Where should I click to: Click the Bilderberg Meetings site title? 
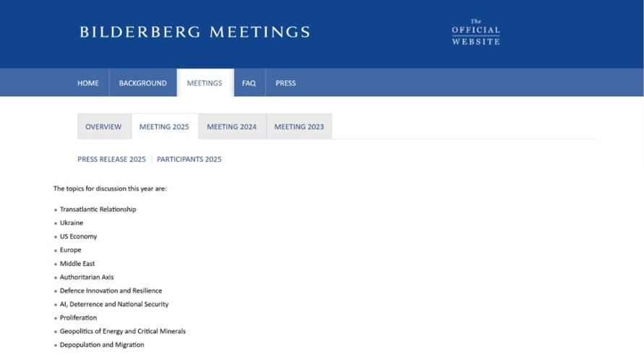194,32
